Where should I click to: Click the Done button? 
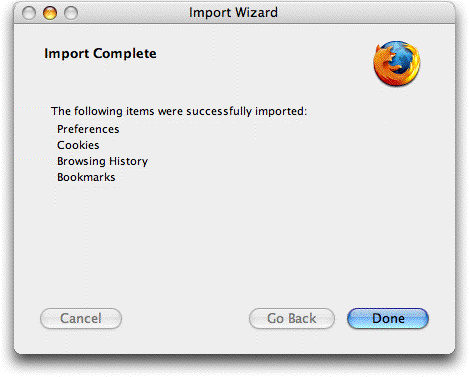[x=388, y=318]
